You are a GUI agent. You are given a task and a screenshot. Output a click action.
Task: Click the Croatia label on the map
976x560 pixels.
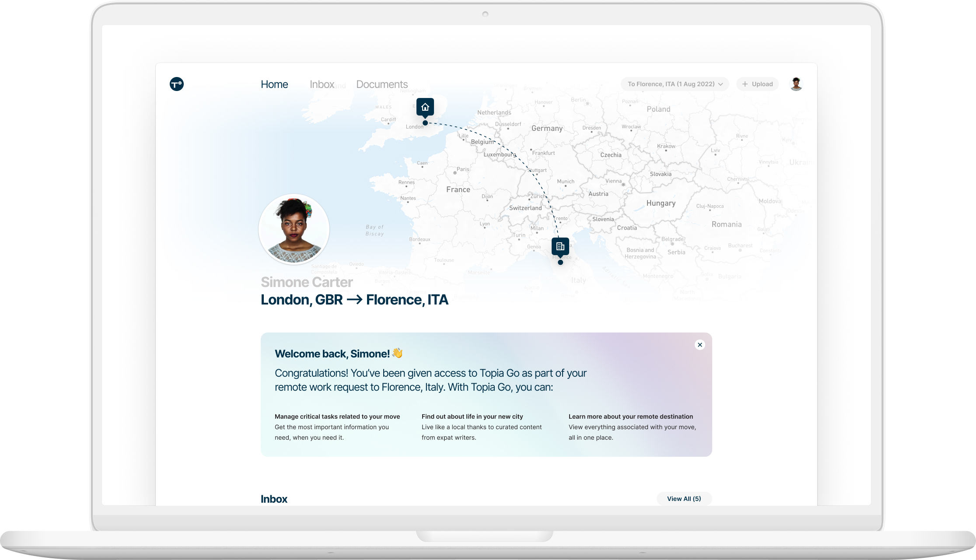pyautogui.click(x=627, y=228)
